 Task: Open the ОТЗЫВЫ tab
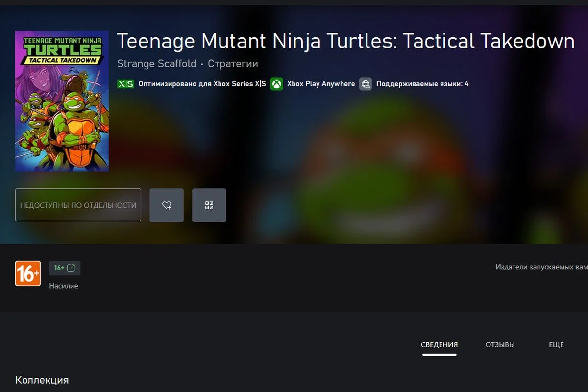[x=500, y=345]
